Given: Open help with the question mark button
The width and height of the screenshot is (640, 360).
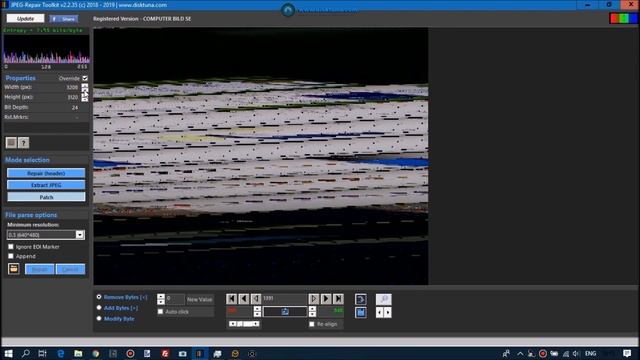Looking at the screenshot, I should 24,142.
